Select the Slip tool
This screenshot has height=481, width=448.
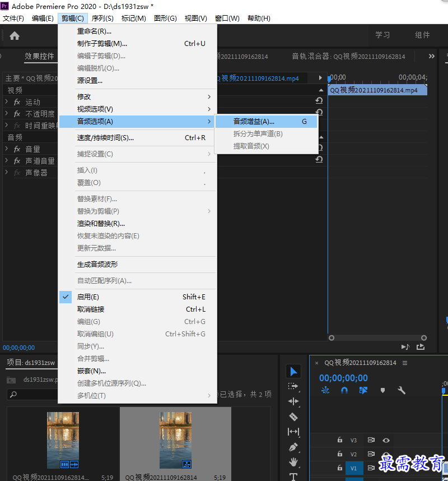[x=293, y=432]
